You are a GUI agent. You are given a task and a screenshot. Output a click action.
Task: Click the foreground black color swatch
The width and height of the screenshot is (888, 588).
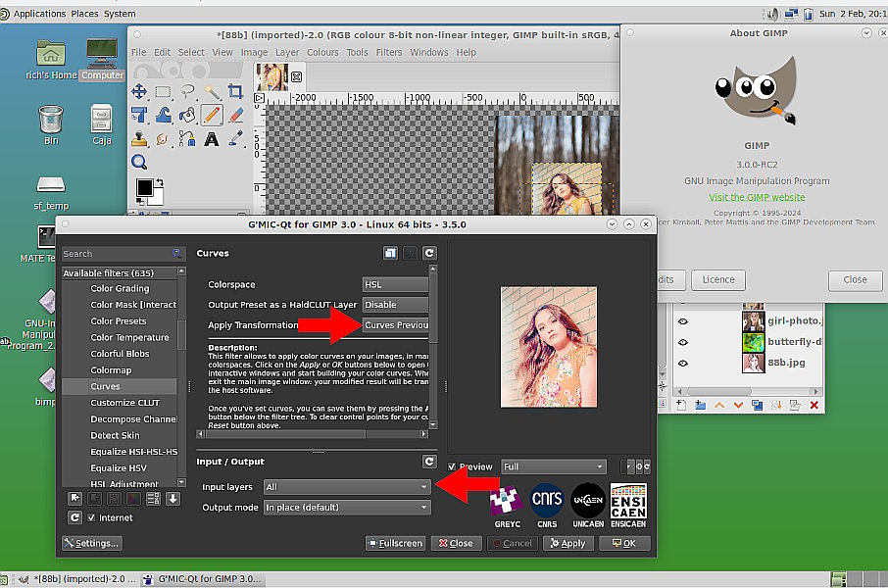pos(144,187)
